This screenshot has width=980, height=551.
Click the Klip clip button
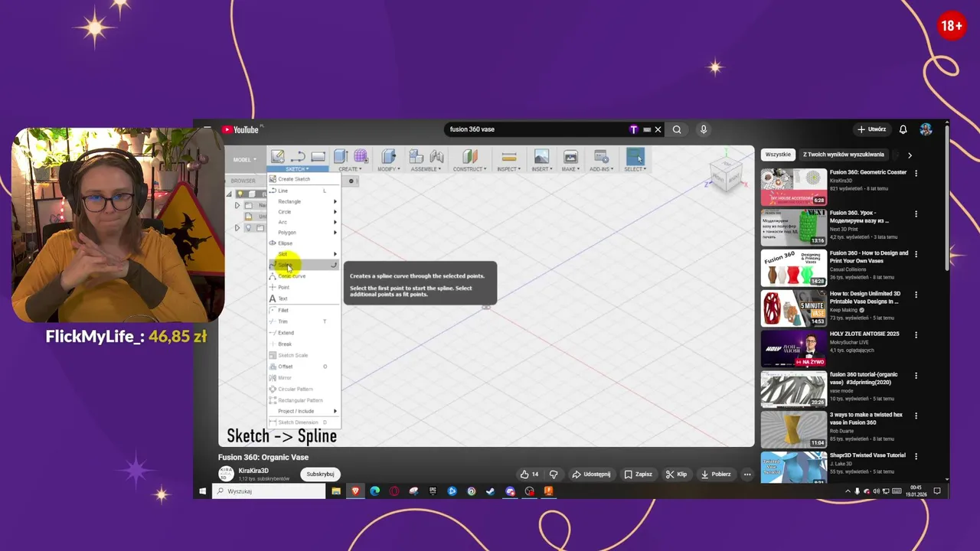(677, 474)
